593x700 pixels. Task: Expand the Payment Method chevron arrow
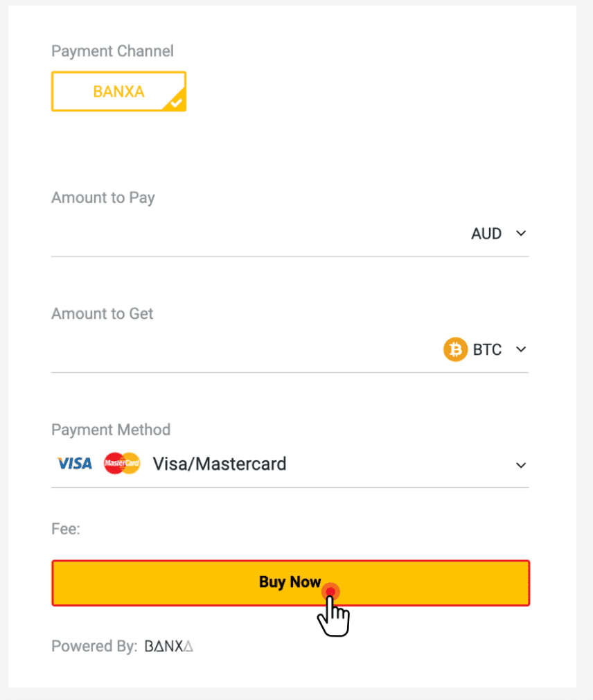click(x=521, y=465)
